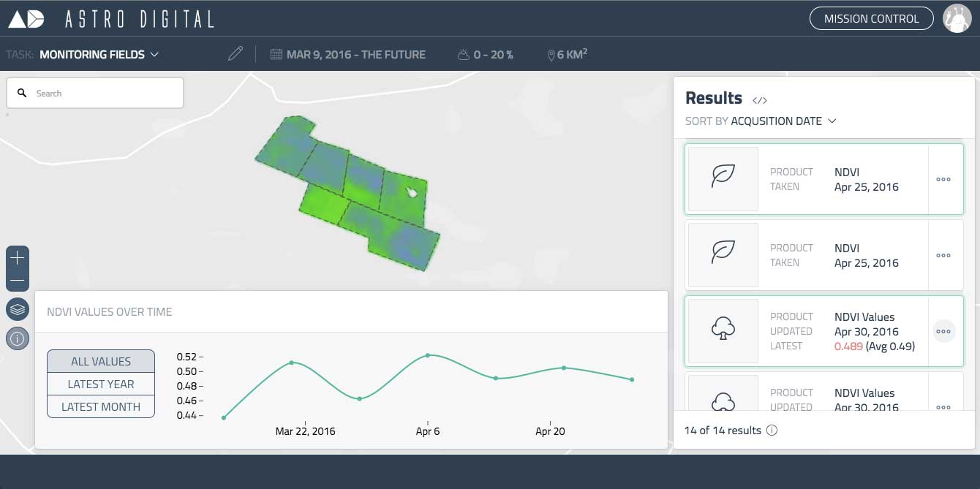
Task: Click the Astro Digital title text
Action: [140, 19]
